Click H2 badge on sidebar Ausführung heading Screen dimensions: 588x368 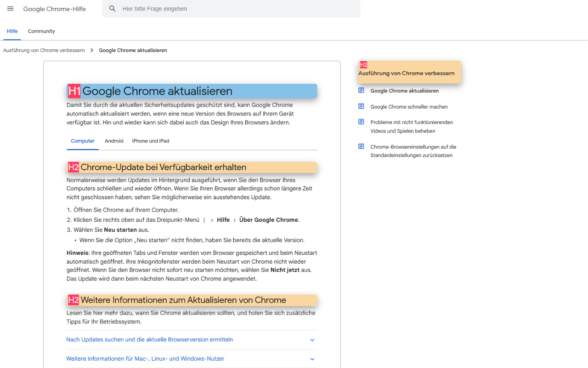363,65
